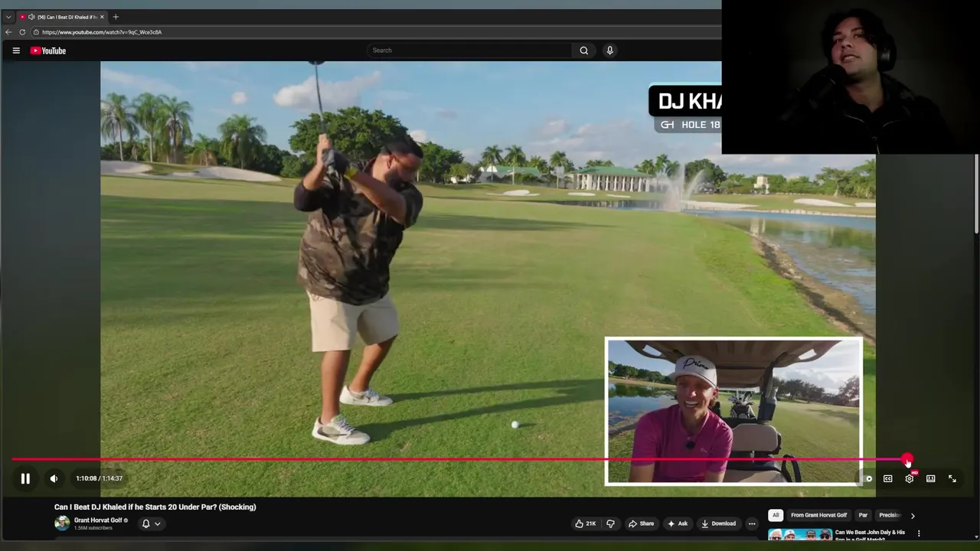Go back with the browser back arrow
980x551 pixels.
(8, 32)
